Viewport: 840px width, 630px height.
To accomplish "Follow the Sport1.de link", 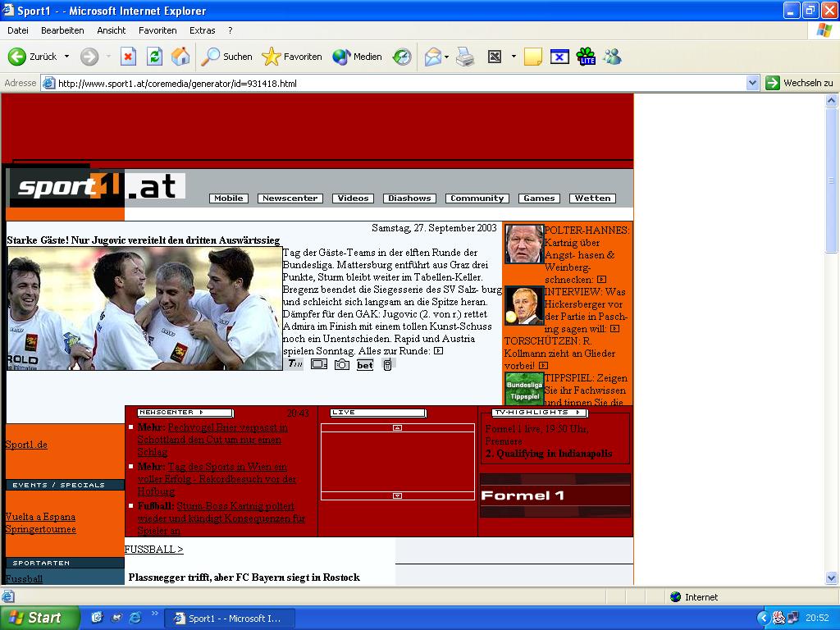I will pyautogui.click(x=26, y=445).
